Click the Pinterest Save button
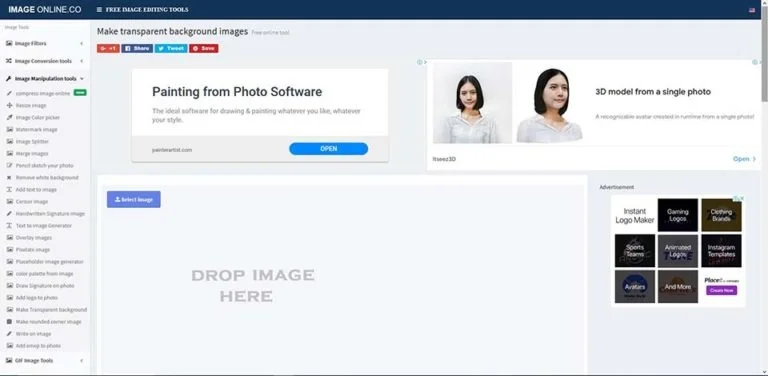Viewport: 768px width, 376px height. [204, 48]
